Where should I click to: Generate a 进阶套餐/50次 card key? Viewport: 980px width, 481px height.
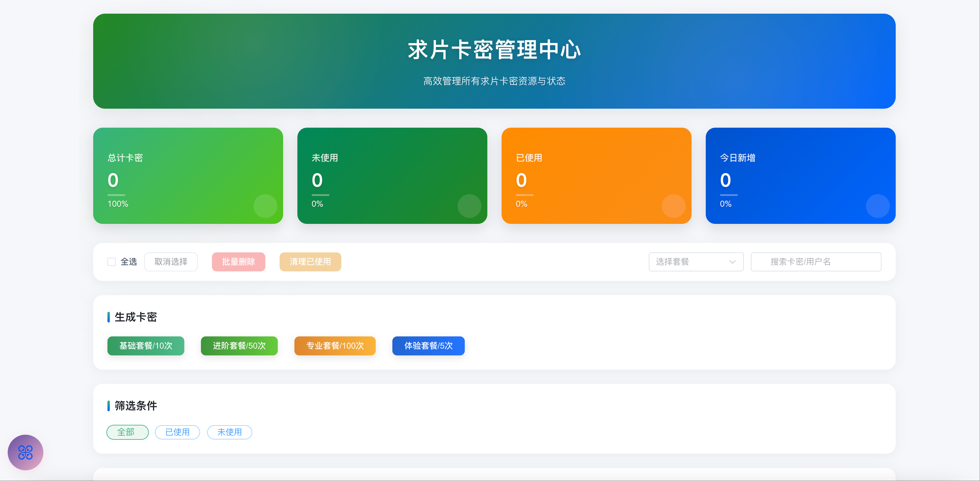coord(239,346)
